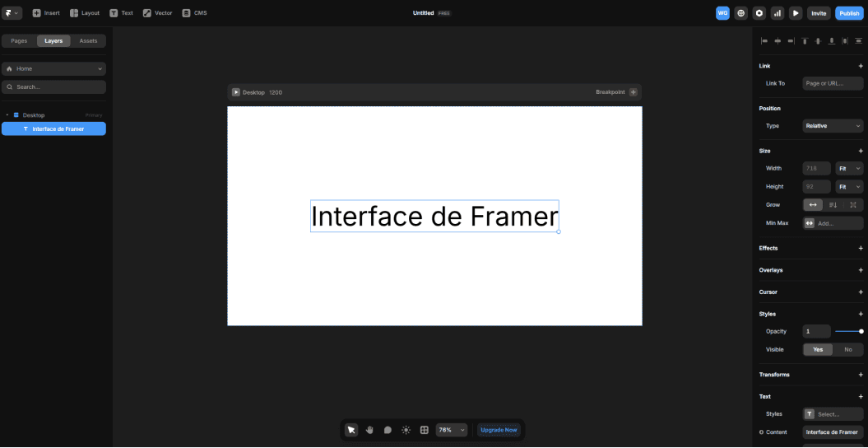The height and width of the screenshot is (448, 868).
Task: Click the layers Search field
Action: pyautogui.click(x=53, y=87)
